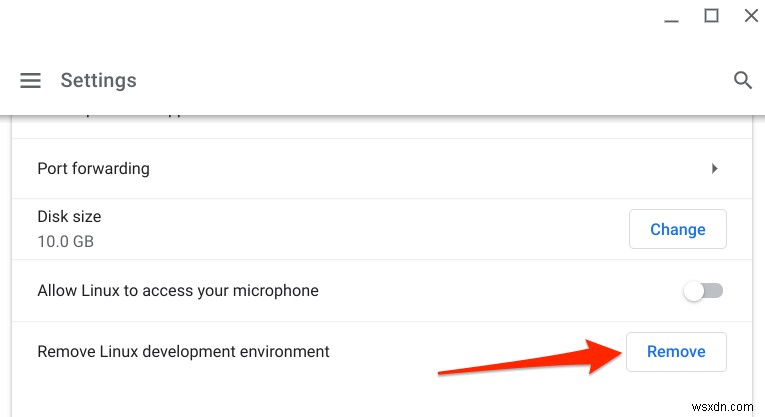Click "Allow Linux to access your microphone" text

click(178, 291)
